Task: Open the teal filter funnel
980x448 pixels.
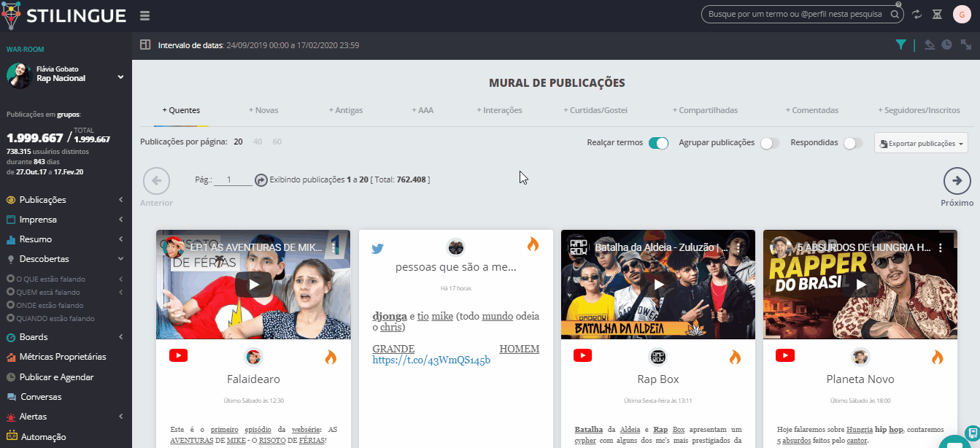Action: tap(901, 45)
